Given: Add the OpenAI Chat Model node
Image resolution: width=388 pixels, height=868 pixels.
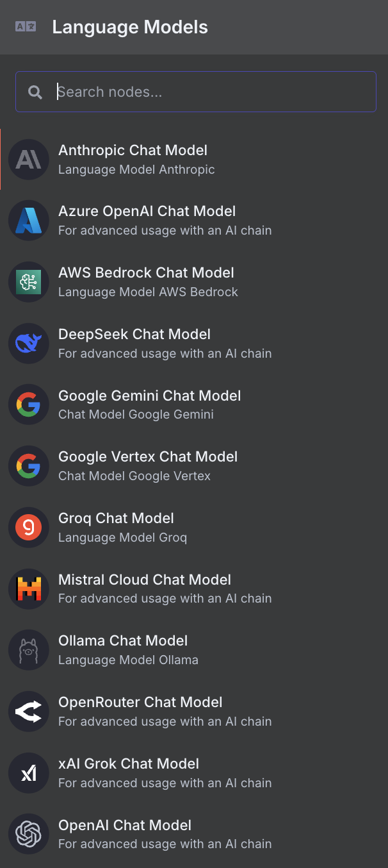Looking at the screenshot, I should point(125,826).
